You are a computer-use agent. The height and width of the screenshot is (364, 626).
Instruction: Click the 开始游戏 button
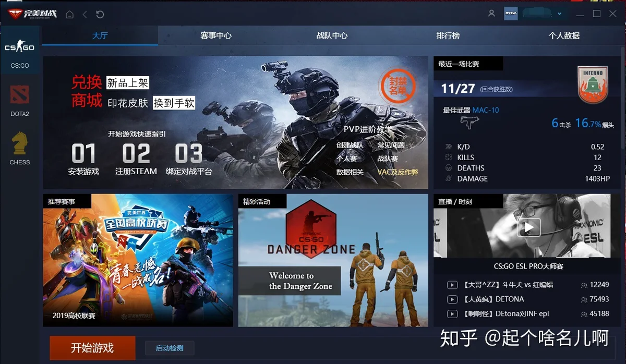(92, 348)
